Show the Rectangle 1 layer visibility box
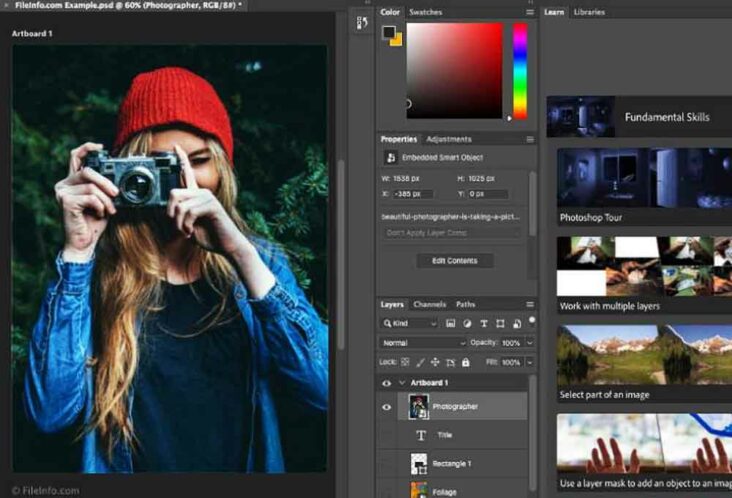 (x=387, y=463)
